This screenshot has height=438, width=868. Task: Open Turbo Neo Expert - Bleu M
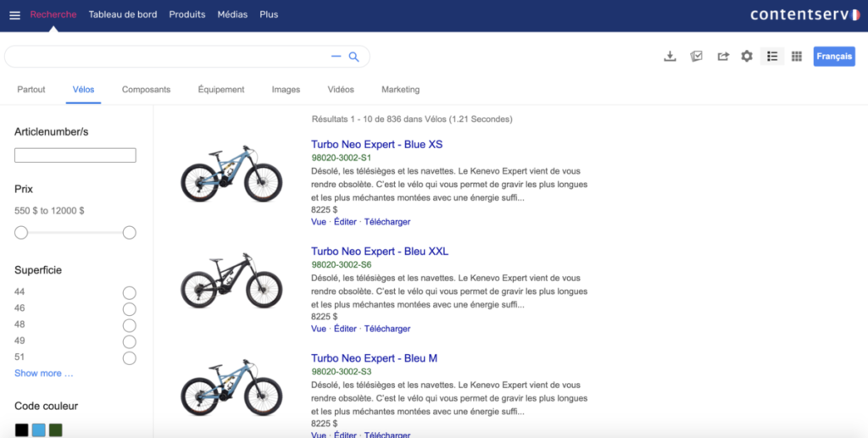click(374, 358)
